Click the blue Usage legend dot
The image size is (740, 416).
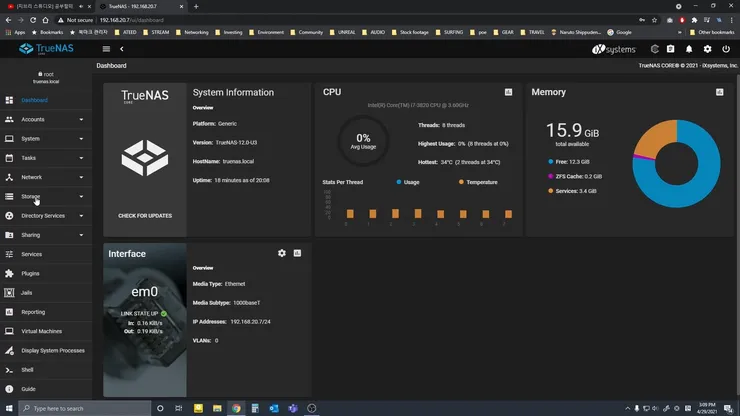[x=399, y=182]
